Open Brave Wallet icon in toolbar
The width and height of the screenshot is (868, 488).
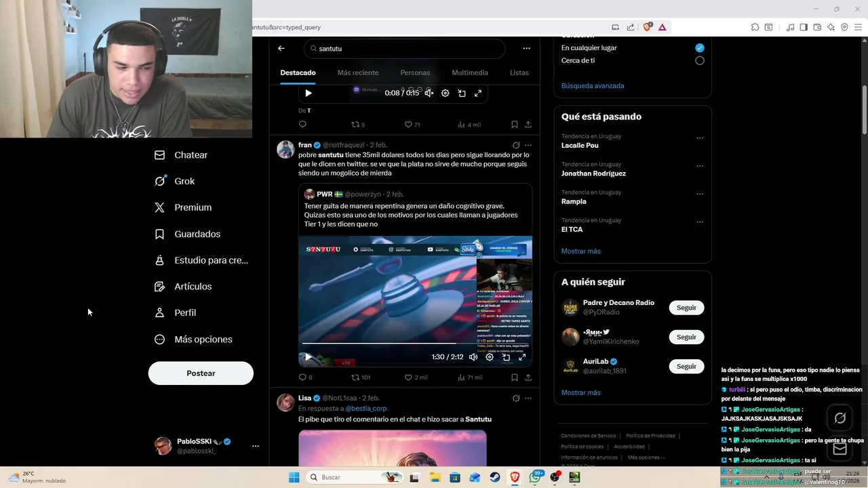pyautogui.click(x=817, y=27)
